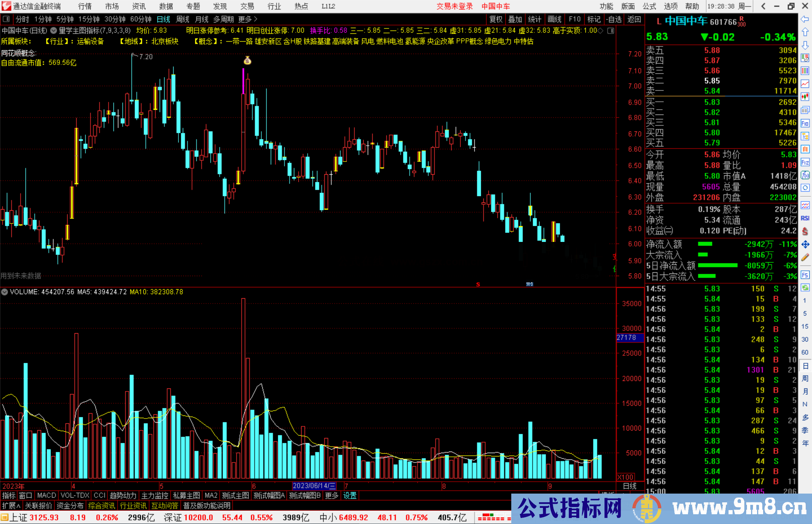The image size is (812, 524).
Task: Expand the 更多 periods dropdown in top toolbar
Action: click(x=248, y=19)
